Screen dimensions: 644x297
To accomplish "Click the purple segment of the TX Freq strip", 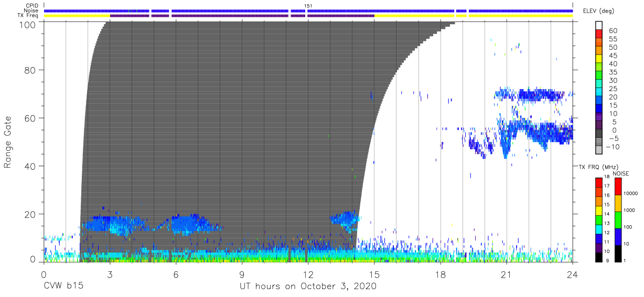I will [242, 16].
